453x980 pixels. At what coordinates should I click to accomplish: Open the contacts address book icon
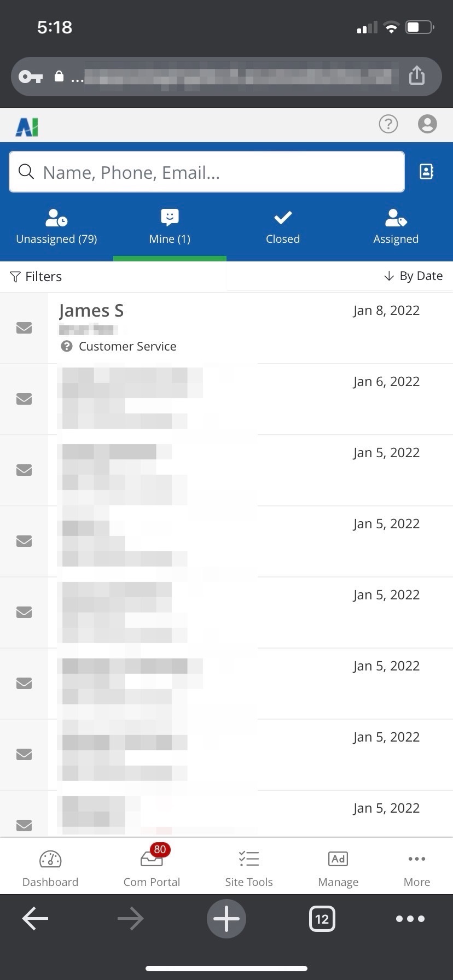pos(426,172)
